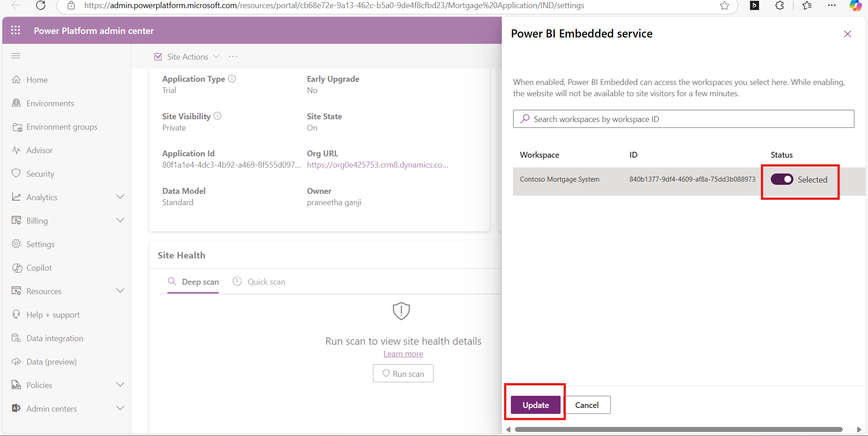Click the Site Actions checkbox icon
This screenshot has width=868, height=436.
pos(158,57)
